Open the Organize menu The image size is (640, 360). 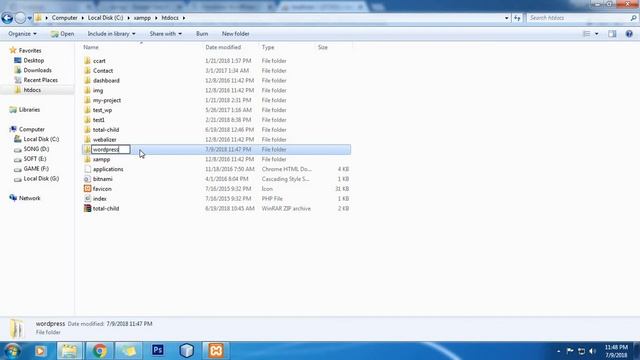(22, 34)
